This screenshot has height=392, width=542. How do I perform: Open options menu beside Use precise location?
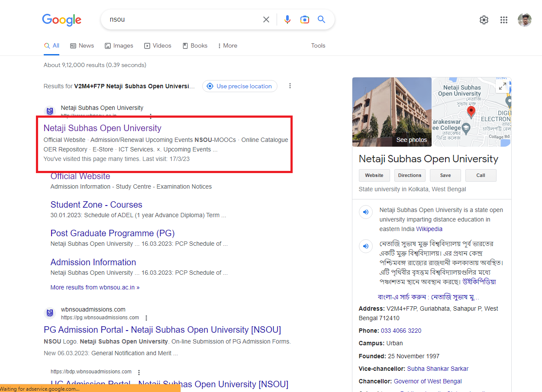tap(290, 86)
